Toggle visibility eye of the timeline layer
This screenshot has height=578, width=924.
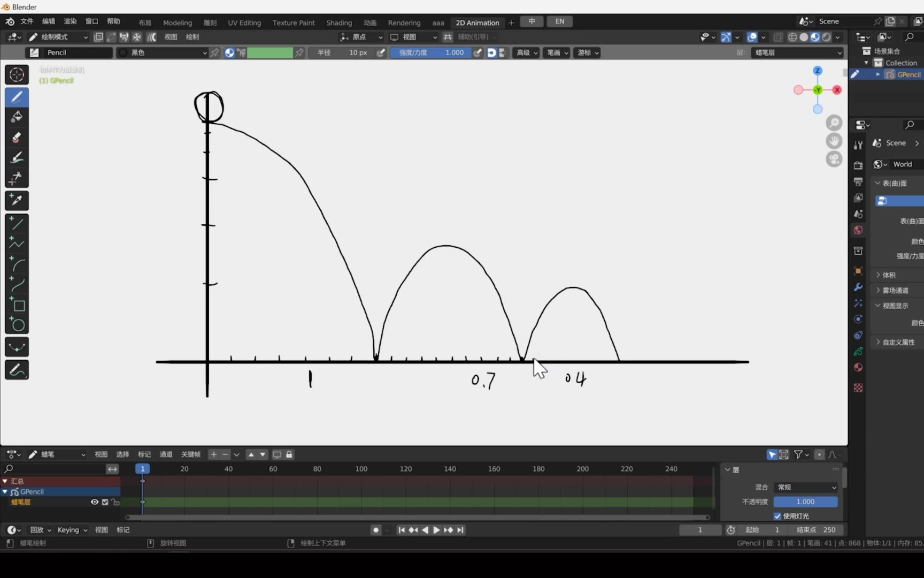pos(95,502)
